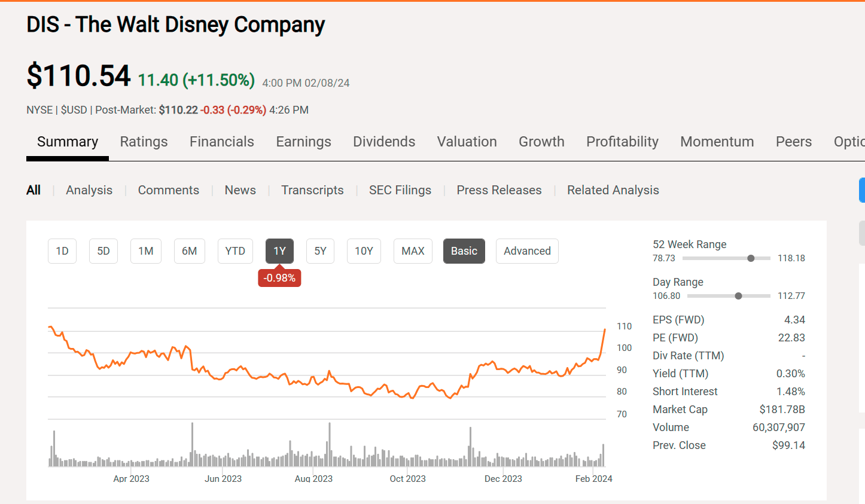Image resolution: width=865 pixels, height=504 pixels.
Task: Switch chart to 5Y range
Action: pyautogui.click(x=320, y=251)
